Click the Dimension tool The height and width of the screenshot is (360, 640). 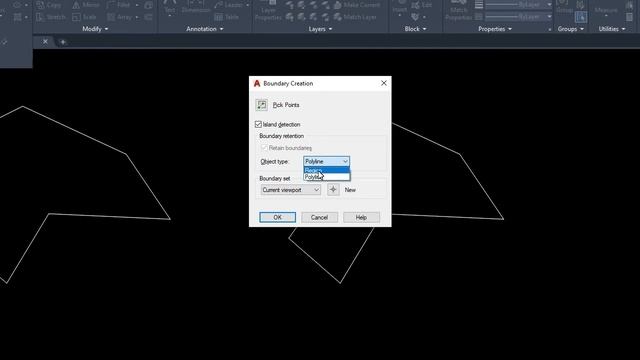(196, 8)
